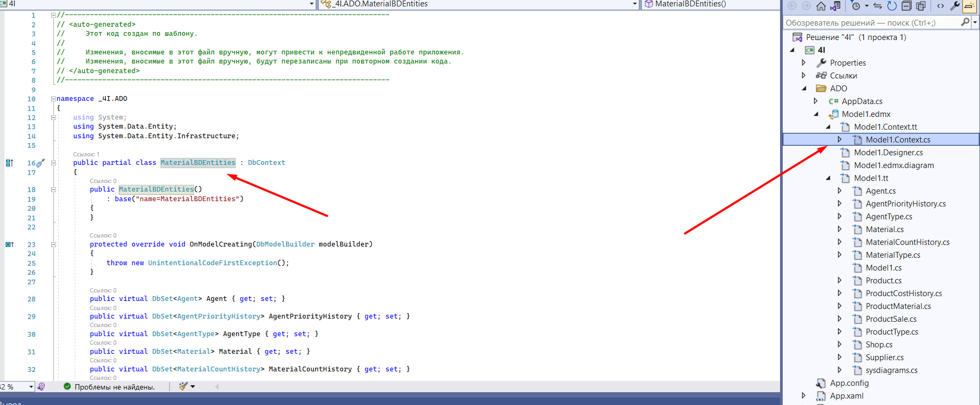
Task: Click the Back arrow in Solution Explorer toolbar
Action: [x=792, y=6]
